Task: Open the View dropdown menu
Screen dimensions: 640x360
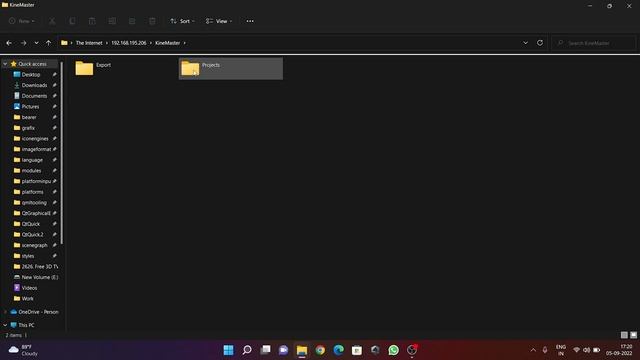Action: [219, 21]
